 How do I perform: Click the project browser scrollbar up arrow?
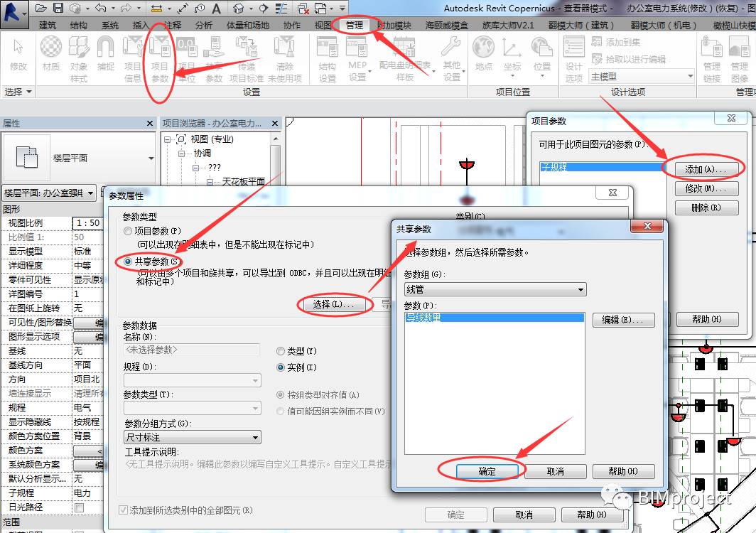tap(275, 139)
